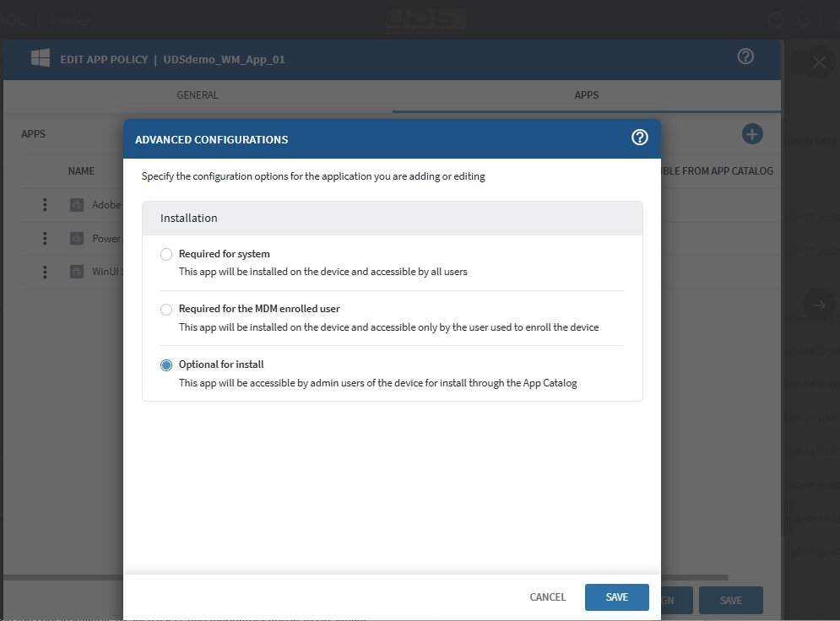Select Required for system radio option

(166, 255)
